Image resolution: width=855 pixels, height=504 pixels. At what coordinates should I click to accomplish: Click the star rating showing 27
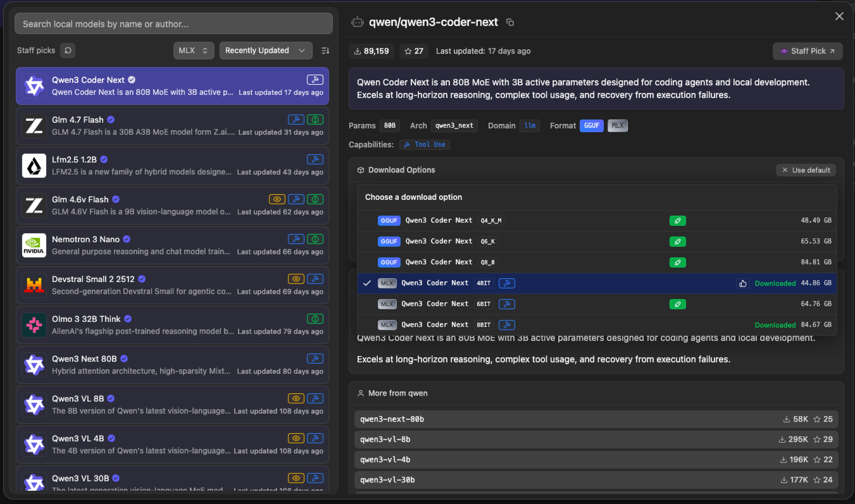tap(414, 51)
